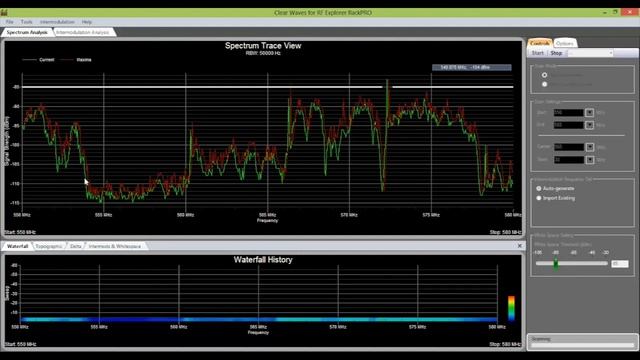Select the second scan mode radio option
The width and height of the screenshot is (640, 360).
(544, 84)
